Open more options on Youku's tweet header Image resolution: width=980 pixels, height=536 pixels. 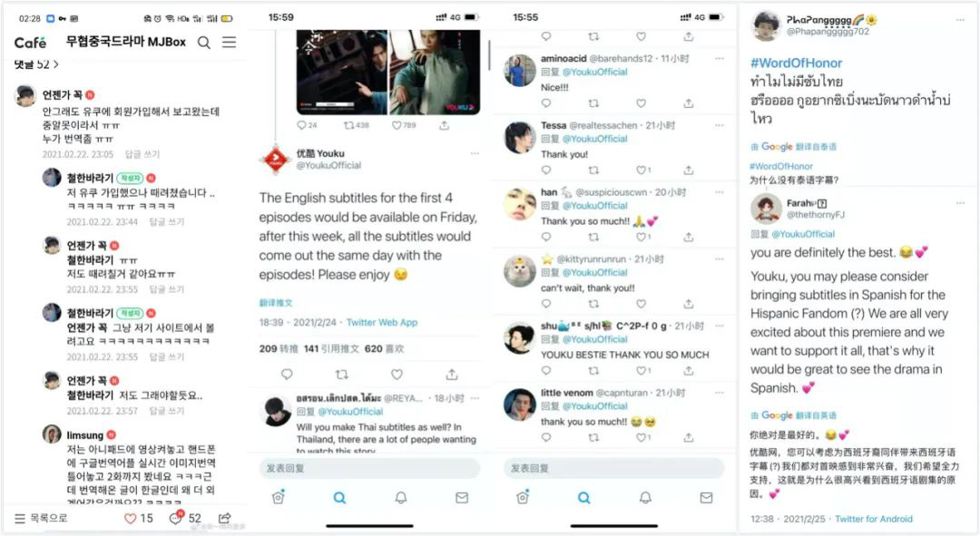[475, 153]
